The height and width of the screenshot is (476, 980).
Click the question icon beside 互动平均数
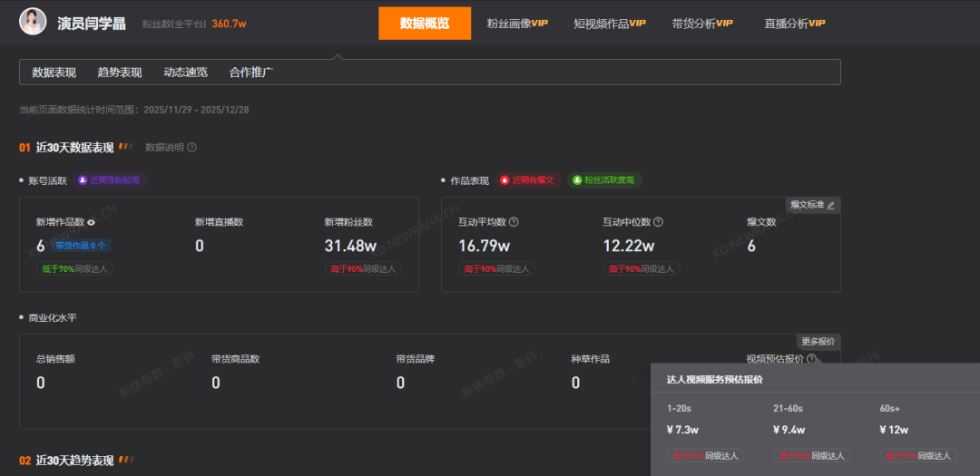514,222
